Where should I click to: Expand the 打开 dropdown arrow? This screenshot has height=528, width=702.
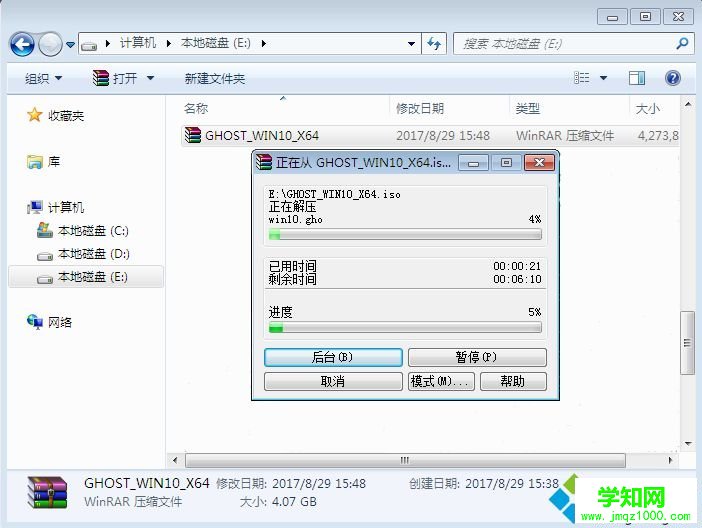tap(150, 79)
